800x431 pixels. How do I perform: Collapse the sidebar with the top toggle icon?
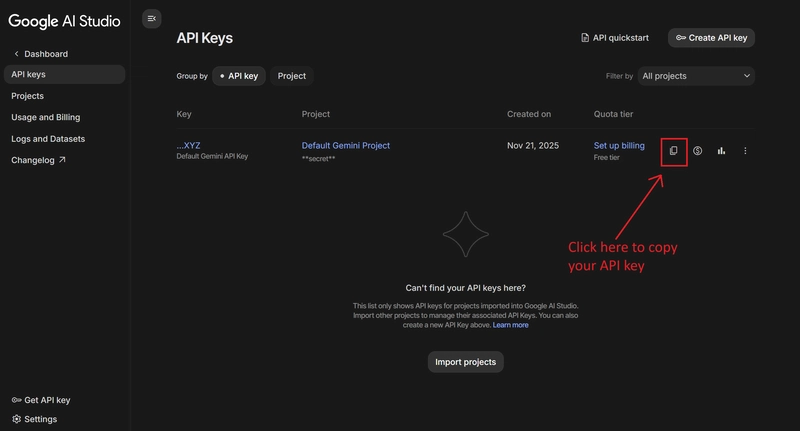click(152, 19)
